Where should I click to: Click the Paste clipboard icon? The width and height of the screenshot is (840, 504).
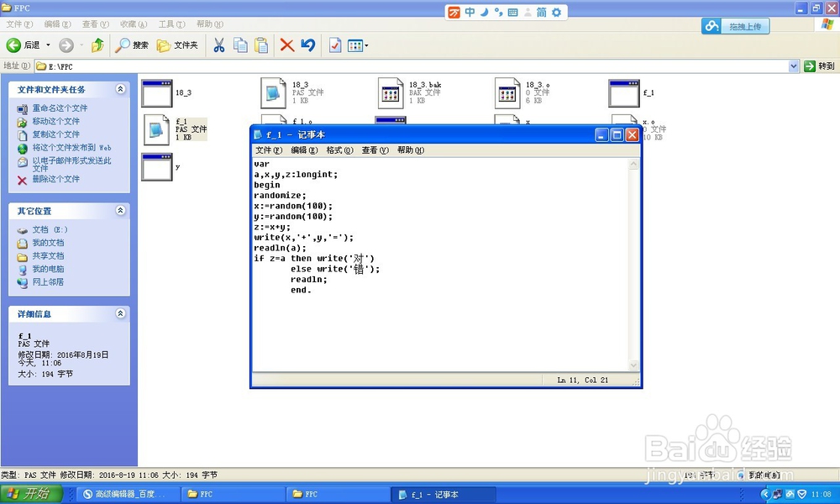click(261, 45)
